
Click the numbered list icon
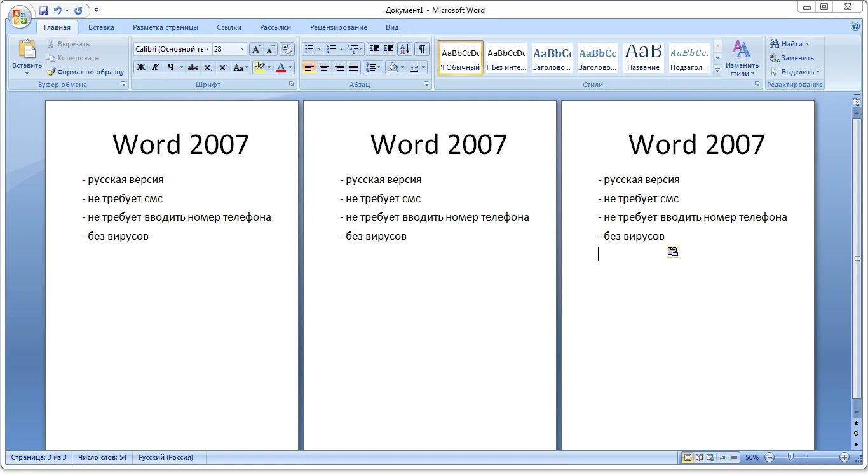click(330, 49)
